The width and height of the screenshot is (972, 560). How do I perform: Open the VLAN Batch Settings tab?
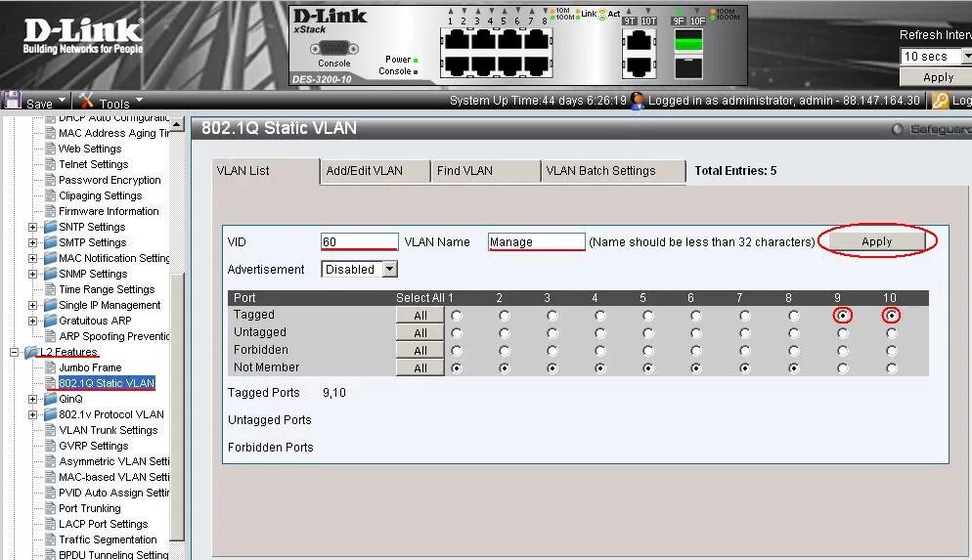coord(614,171)
